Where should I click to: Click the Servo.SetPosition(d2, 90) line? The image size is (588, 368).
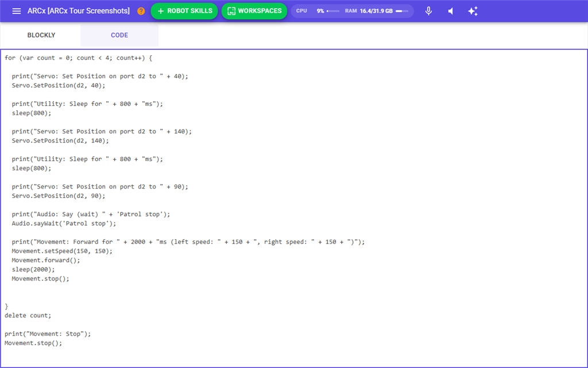pos(59,196)
